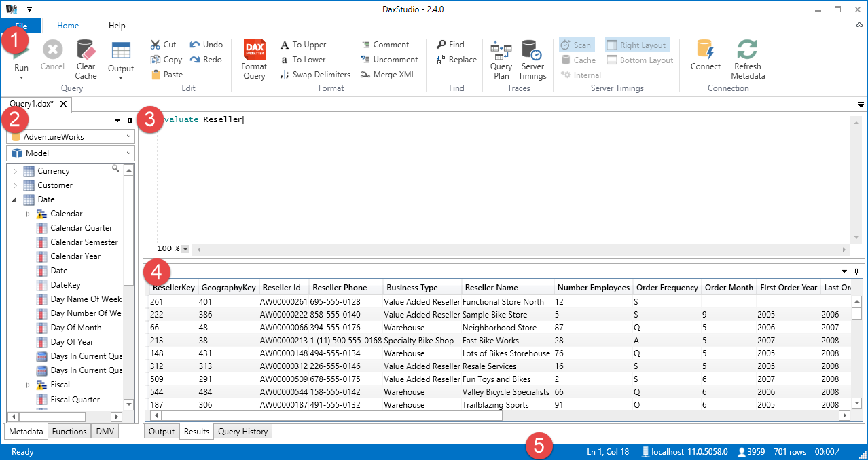Redo the last edit

[206, 60]
